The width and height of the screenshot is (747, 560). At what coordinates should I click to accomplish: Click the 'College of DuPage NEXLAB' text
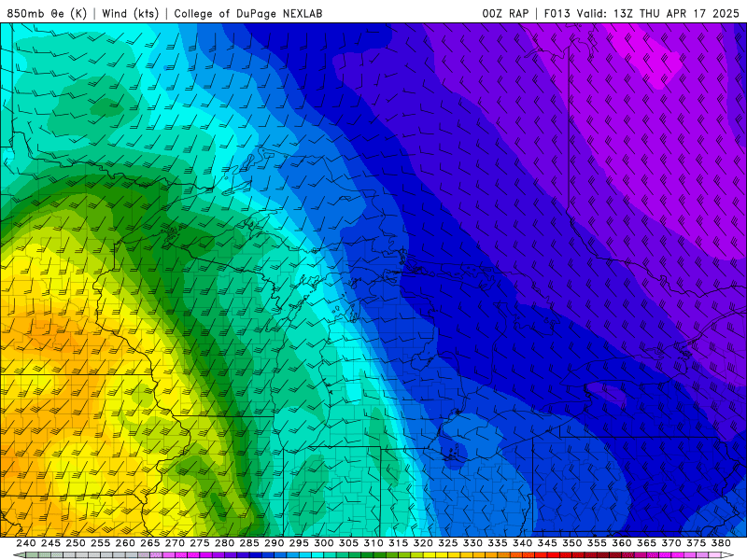(247, 13)
